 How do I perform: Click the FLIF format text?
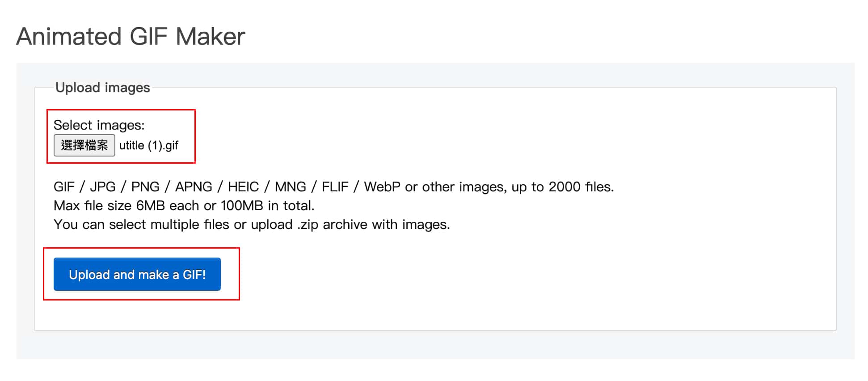[x=335, y=187]
